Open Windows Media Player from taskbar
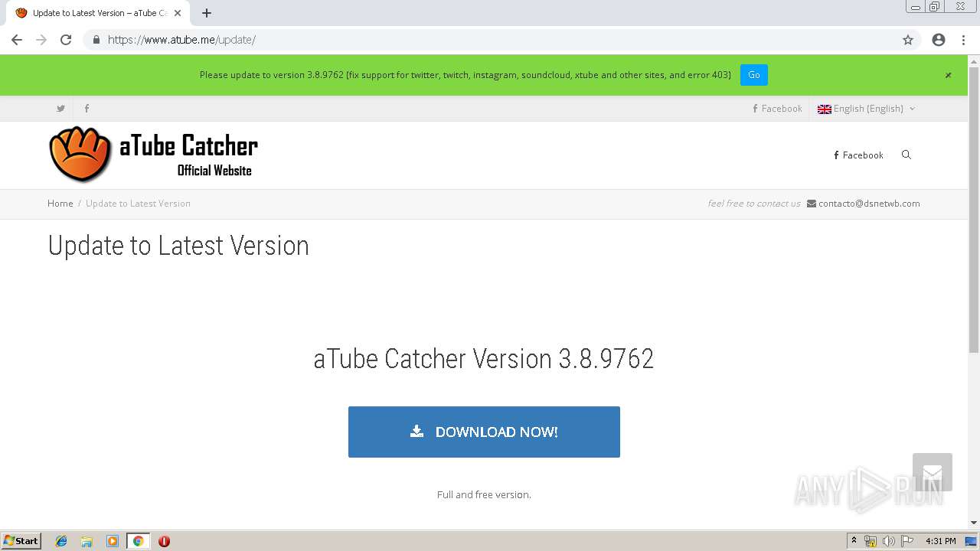The image size is (980, 551). point(113,541)
